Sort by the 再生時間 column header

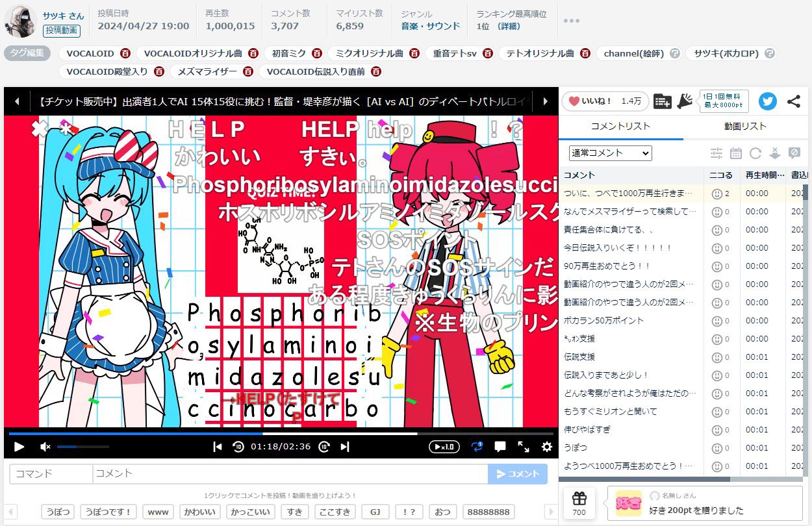(x=763, y=175)
